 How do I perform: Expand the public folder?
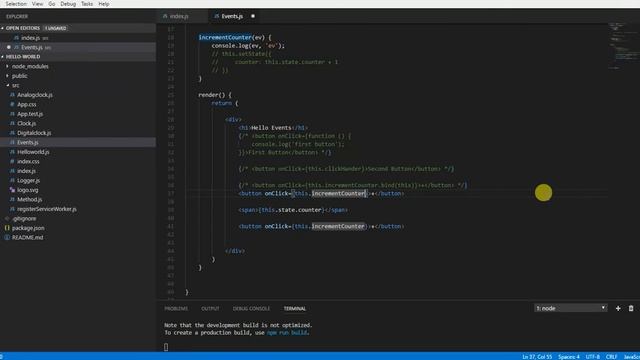[x=19, y=76]
